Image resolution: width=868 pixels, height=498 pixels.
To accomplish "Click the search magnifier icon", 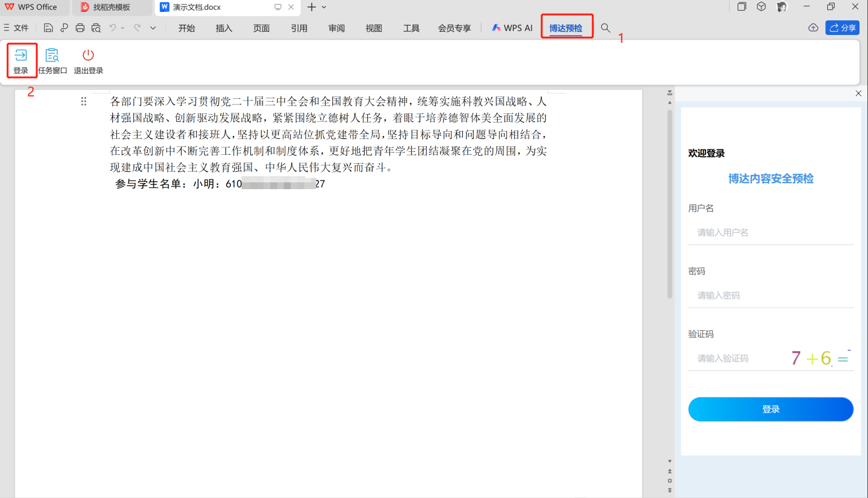I will coord(605,28).
